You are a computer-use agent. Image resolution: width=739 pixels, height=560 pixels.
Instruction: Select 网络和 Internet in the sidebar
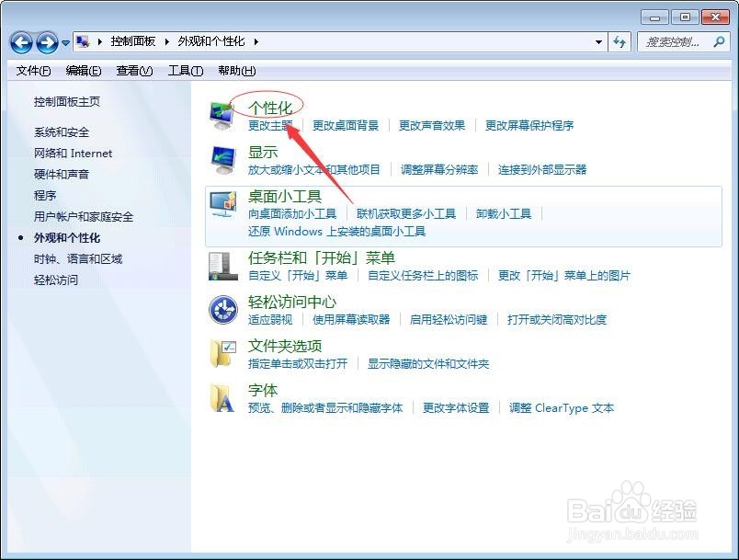point(72,154)
